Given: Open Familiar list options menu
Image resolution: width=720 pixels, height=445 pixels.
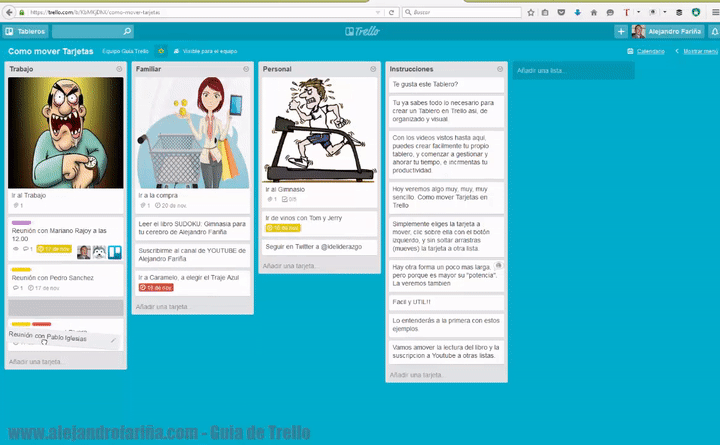Looking at the screenshot, I should [246, 69].
